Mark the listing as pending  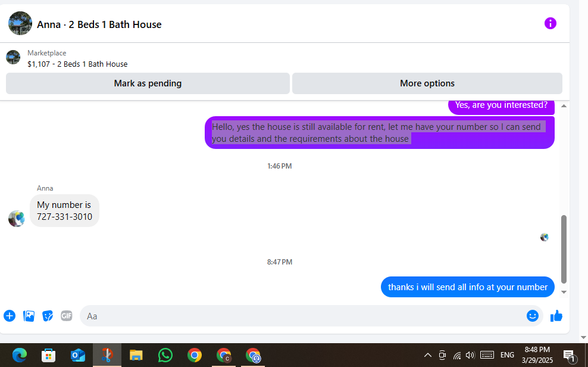(148, 83)
